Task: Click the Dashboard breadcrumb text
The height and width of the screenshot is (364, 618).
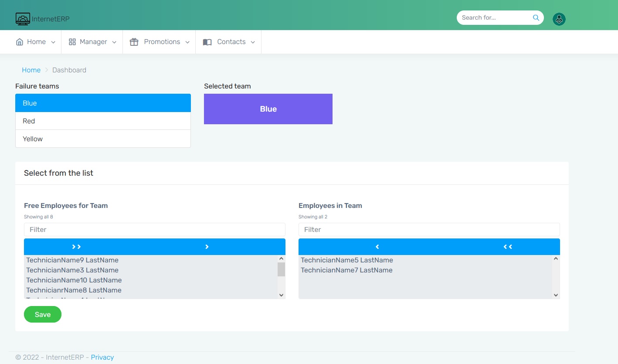Action: point(69,70)
